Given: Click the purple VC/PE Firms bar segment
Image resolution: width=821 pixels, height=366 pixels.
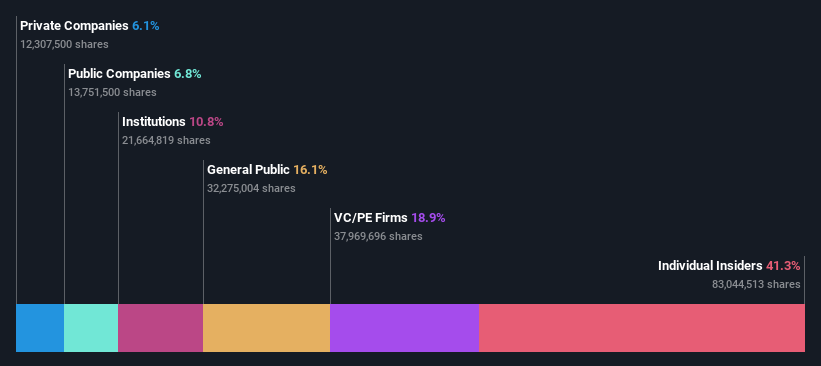Looking at the screenshot, I should [405, 328].
